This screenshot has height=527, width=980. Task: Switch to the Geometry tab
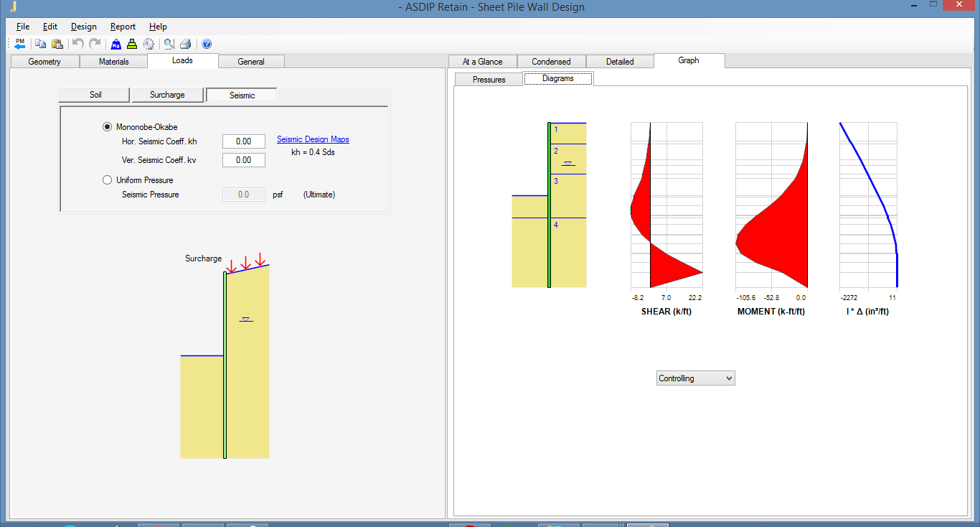(44, 62)
